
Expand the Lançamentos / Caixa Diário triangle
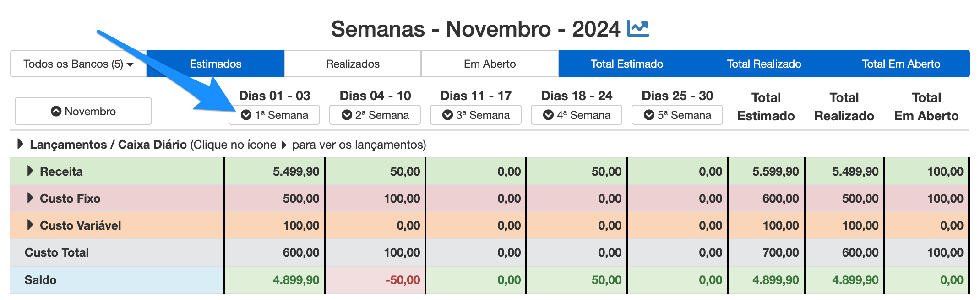[20, 144]
